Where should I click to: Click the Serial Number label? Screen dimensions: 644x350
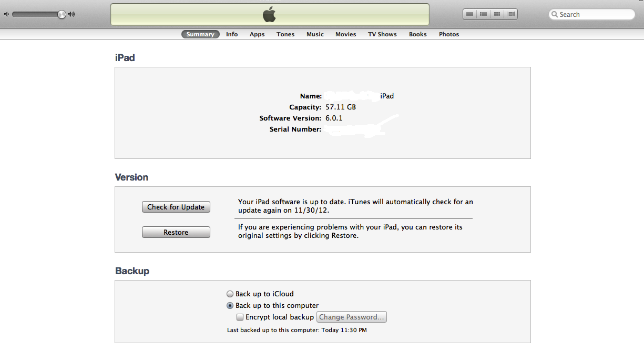click(x=295, y=129)
